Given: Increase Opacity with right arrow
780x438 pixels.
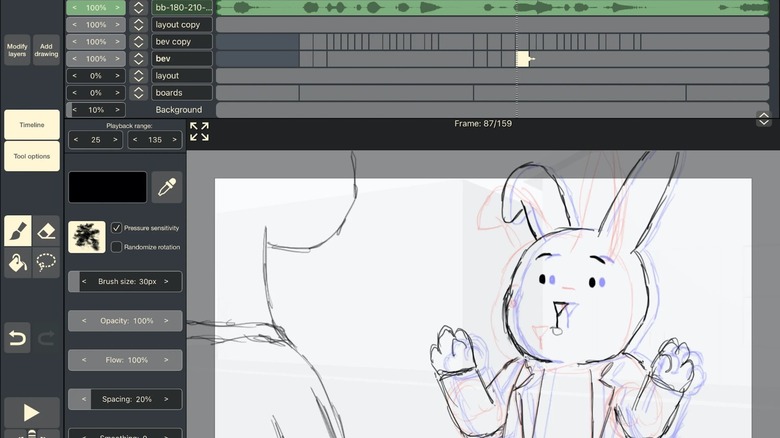Looking at the screenshot, I should click(x=166, y=321).
